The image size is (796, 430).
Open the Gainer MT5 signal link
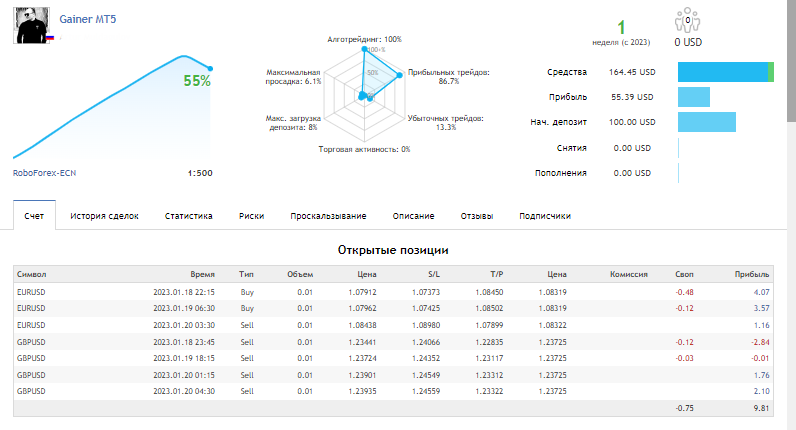(88, 19)
